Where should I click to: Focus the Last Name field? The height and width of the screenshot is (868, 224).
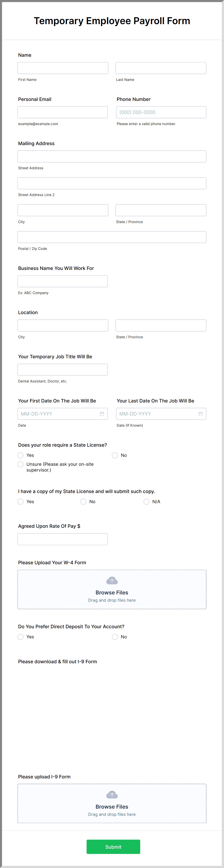pyautogui.click(x=161, y=68)
